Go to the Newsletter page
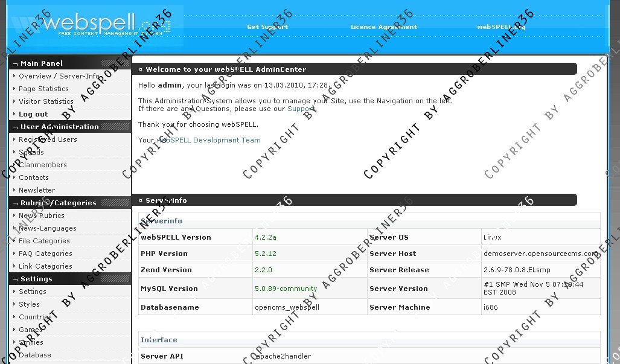This screenshot has width=620, height=364. tap(37, 190)
